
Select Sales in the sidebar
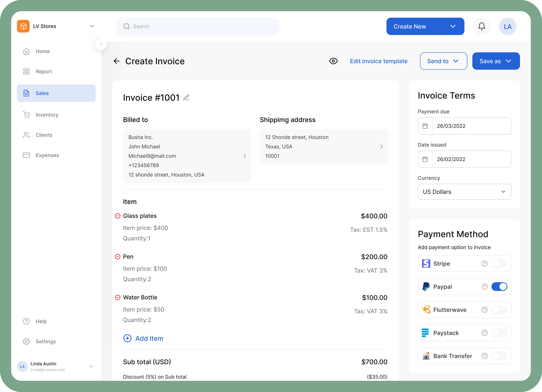click(56, 93)
